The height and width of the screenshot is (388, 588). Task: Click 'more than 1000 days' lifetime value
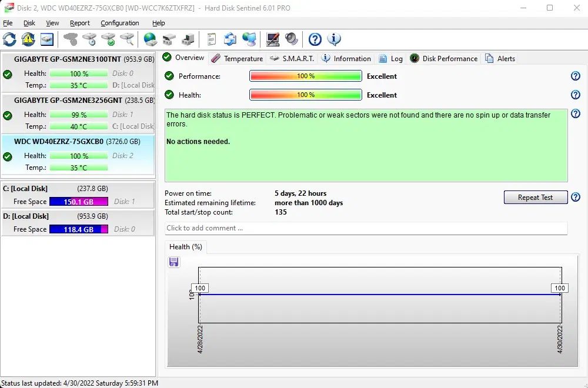tap(309, 203)
